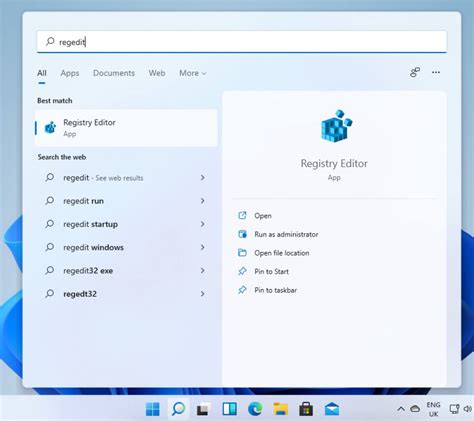Open File Explorer from the taskbar
Image resolution: width=474 pixels, height=421 pixels.
(x=281, y=409)
